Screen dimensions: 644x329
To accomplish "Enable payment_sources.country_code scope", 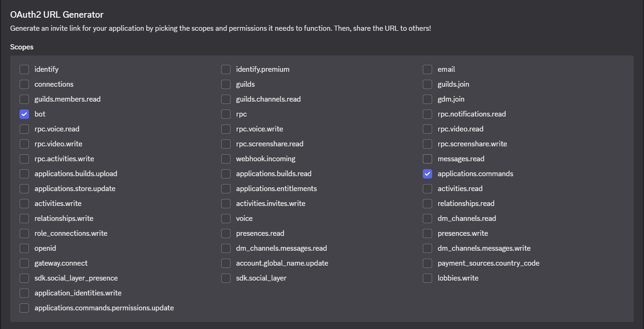I will pyautogui.click(x=427, y=263).
